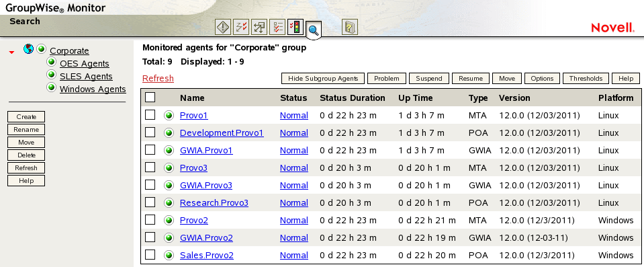Click the Normal status link for Provo2
The height and width of the screenshot is (267, 644).
(294, 221)
